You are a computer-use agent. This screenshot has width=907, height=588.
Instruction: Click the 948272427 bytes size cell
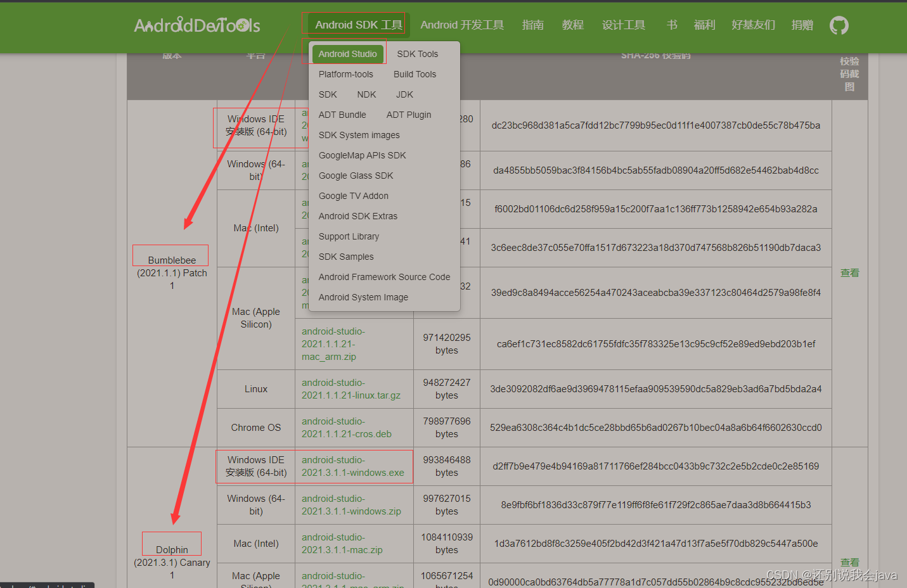(447, 389)
